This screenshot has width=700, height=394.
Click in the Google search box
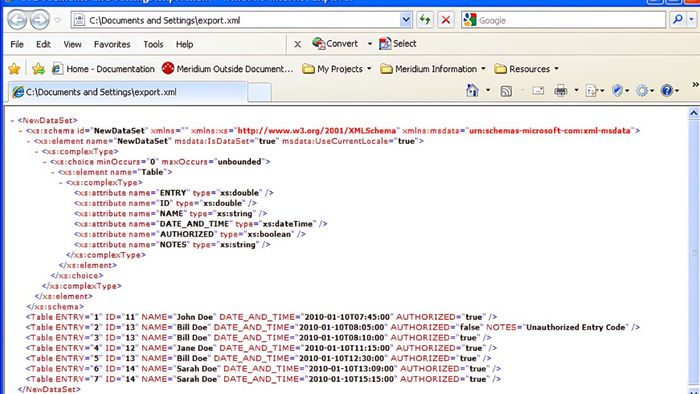[x=571, y=20]
